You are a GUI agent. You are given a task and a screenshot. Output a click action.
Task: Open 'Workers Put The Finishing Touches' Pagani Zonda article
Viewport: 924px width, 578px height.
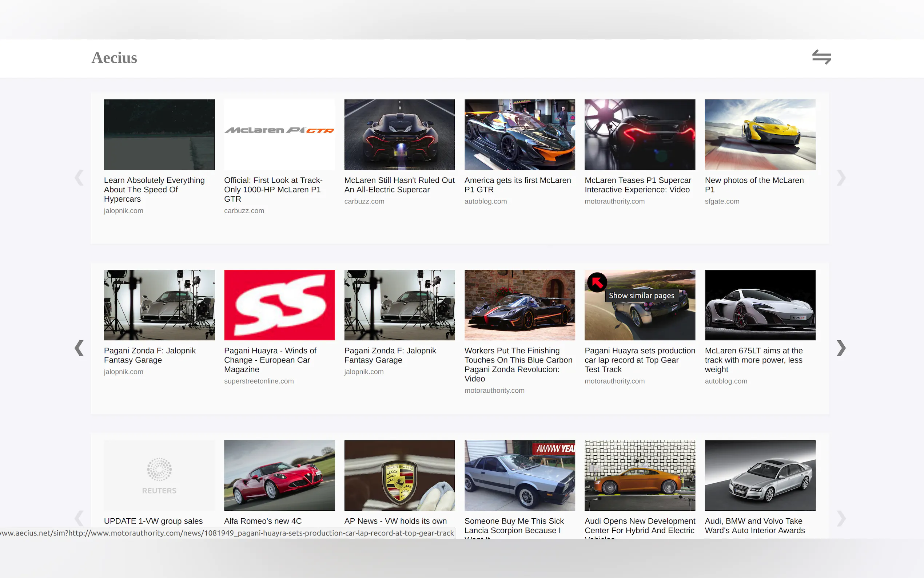[x=518, y=365]
